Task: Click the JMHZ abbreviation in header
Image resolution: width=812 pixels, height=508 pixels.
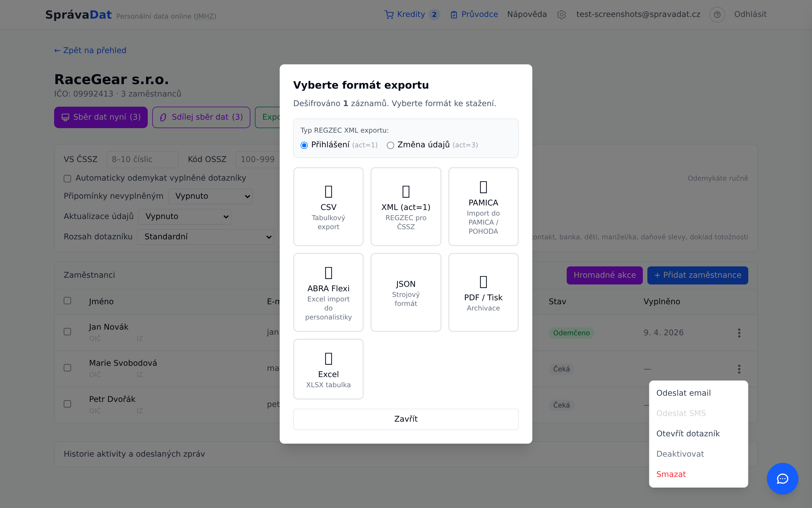Action: (x=205, y=16)
